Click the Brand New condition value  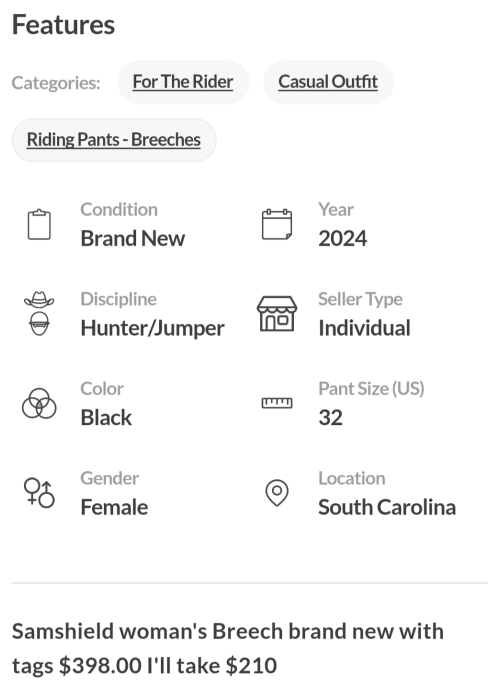pyautogui.click(x=133, y=238)
